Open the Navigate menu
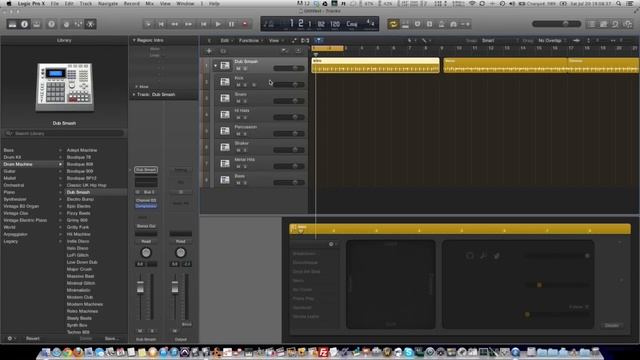The image size is (640, 360). [108, 3]
